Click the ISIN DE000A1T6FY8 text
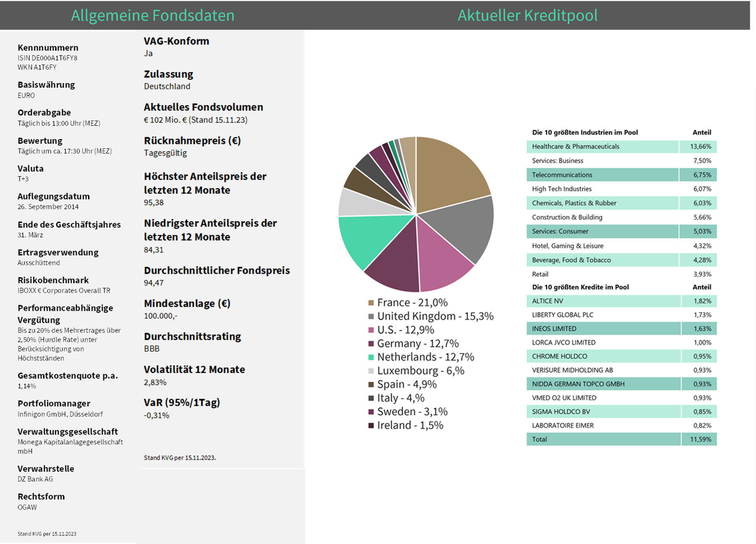Image resolution: width=756 pixels, height=544 pixels. tap(47, 58)
